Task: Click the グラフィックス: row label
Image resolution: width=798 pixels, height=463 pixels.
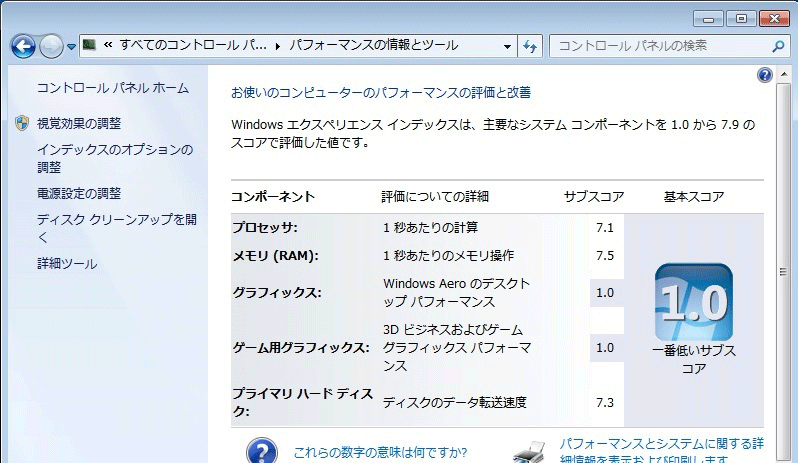Action: [x=277, y=293]
